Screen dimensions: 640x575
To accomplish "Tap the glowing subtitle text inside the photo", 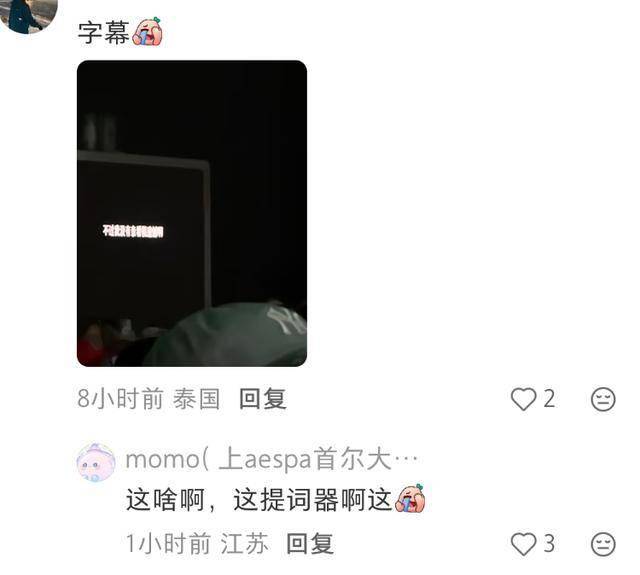I will [x=133, y=231].
